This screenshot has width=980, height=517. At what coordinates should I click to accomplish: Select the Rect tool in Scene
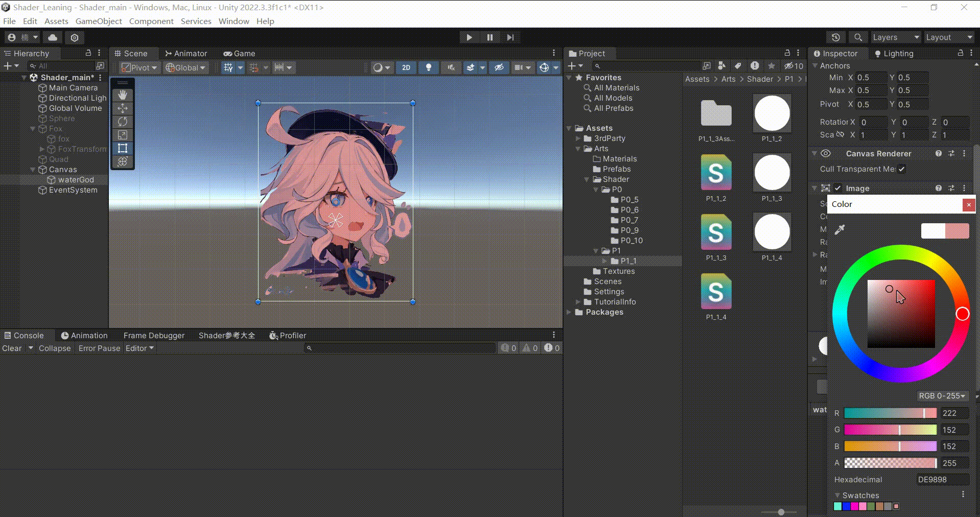point(122,148)
